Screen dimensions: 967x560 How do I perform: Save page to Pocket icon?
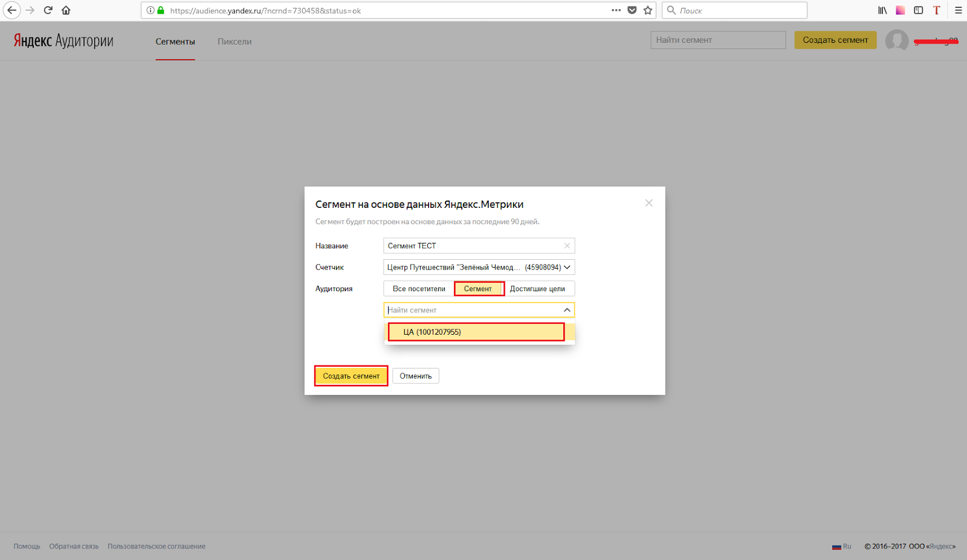[x=632, y=10]
